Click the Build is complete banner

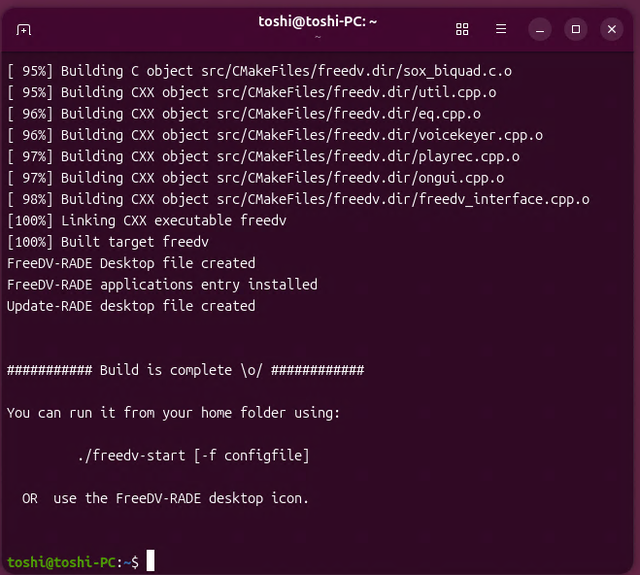click(186, 370)
